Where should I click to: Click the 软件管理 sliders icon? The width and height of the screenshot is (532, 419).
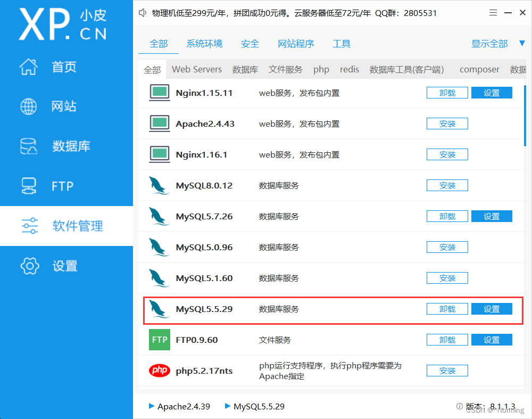pyautogui.click(x=30, y=226)
